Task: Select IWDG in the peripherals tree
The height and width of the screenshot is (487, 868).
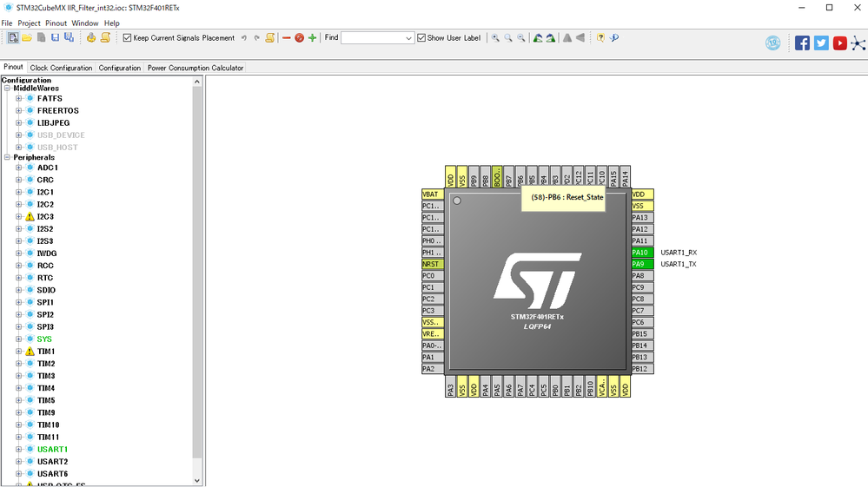Action: (47, 253)
